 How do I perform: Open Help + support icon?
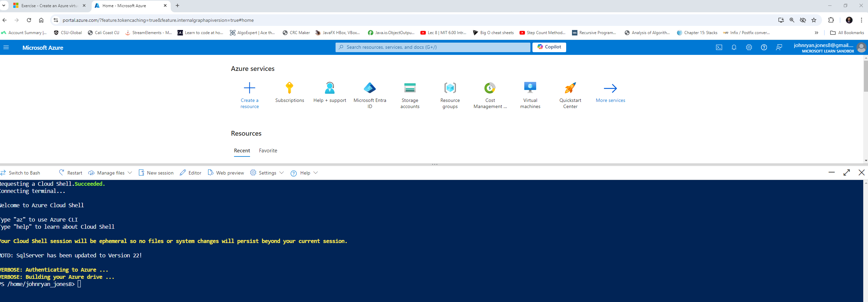329,88
